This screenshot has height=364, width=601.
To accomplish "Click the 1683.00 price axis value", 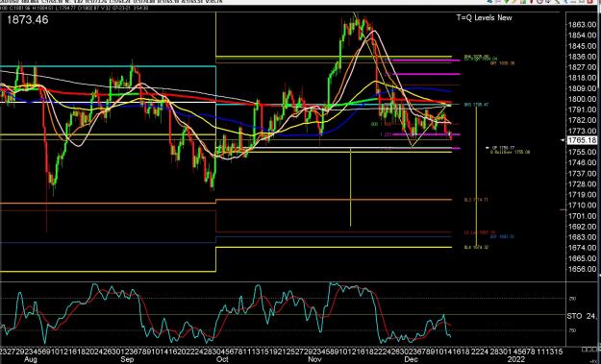I will click(582, 237).
